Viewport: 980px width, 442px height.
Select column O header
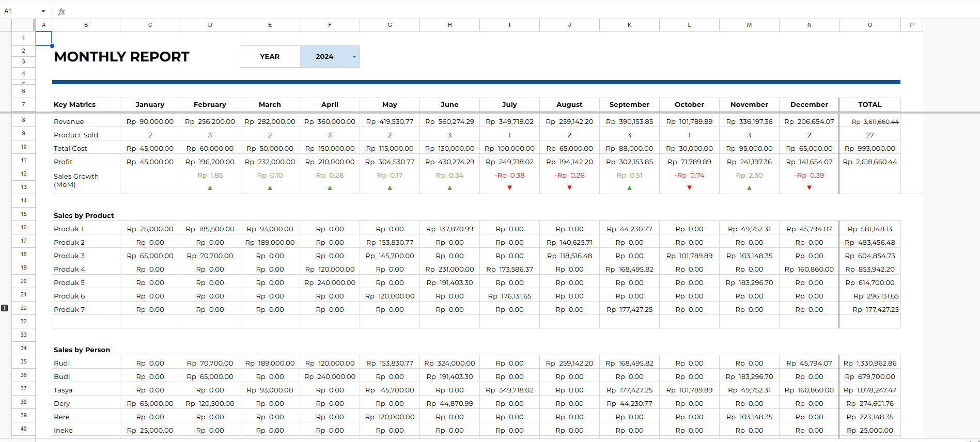click(870, 25)
